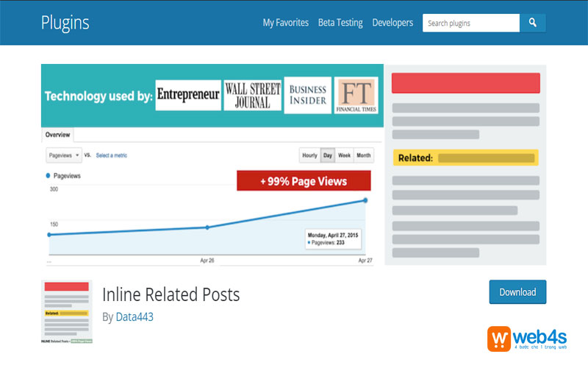Click the search magnifier icon button
The width and height of the screenshot is (588, 368).
[533, 23]
